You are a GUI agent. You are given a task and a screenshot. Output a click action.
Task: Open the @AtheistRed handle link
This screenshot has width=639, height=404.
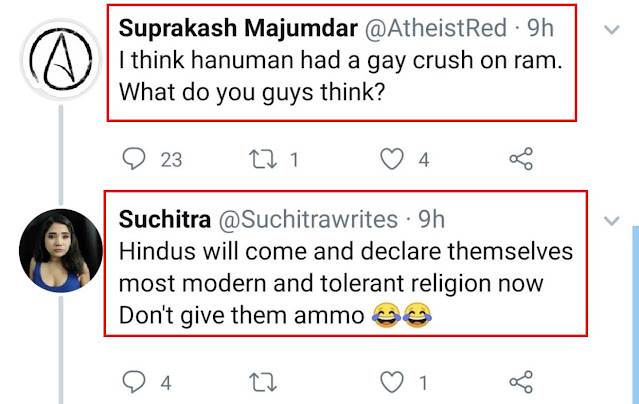(405, 29)
